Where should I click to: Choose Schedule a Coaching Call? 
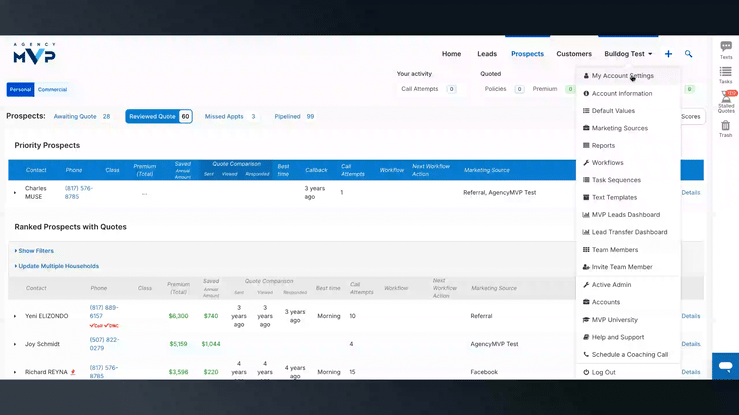coord(629,355)
